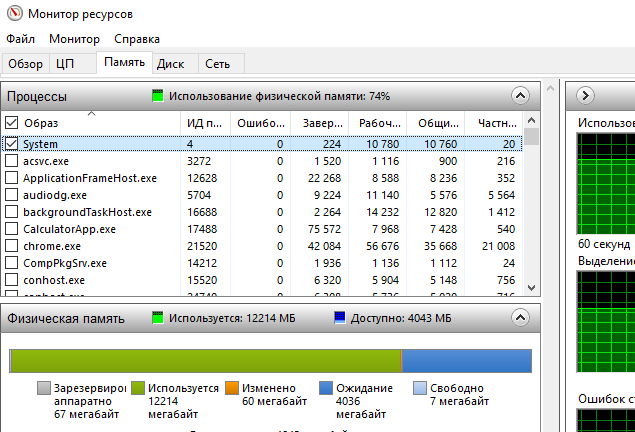Image resolution: width=635 pixels, height=432 pixels.
Task: Check the ApplicationFrameHost.exe checkbox
Action: click(x=11, y=178)
